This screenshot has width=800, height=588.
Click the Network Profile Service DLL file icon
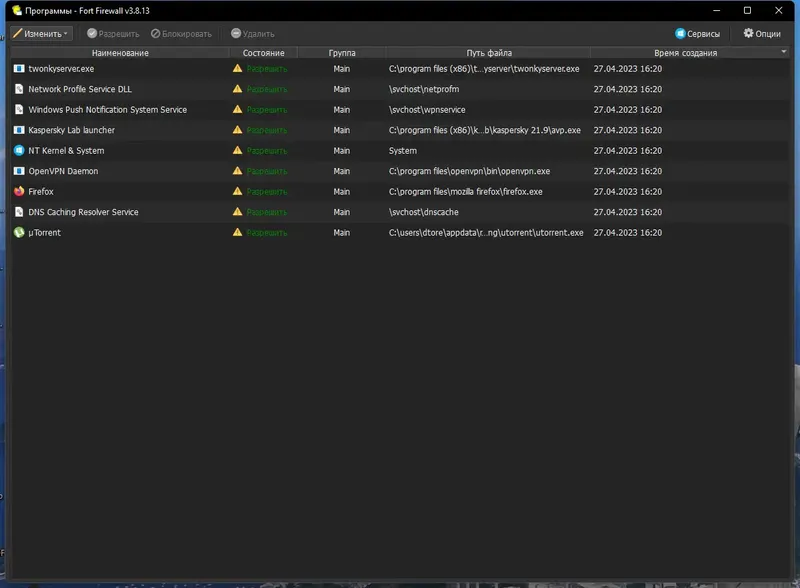(19, 89)
